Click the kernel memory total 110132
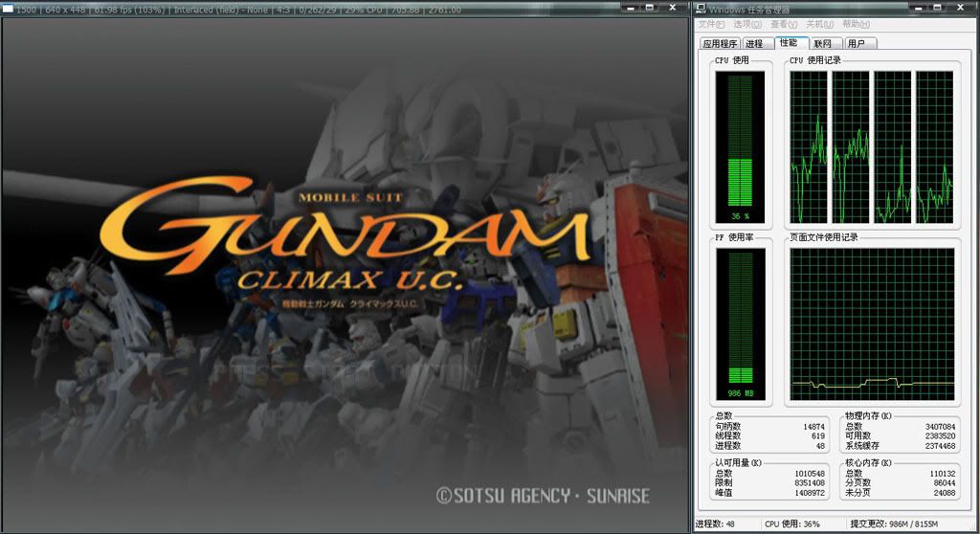This screenshot has height=534, width=980. point(943,474)
